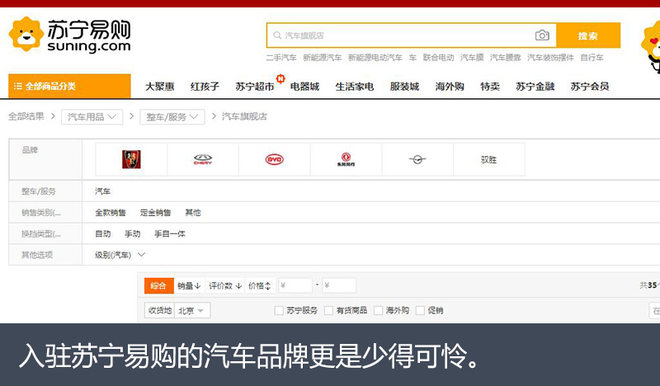Select the BYD brand logo
This screenshot has height=386, width=660.
[274, 159]
